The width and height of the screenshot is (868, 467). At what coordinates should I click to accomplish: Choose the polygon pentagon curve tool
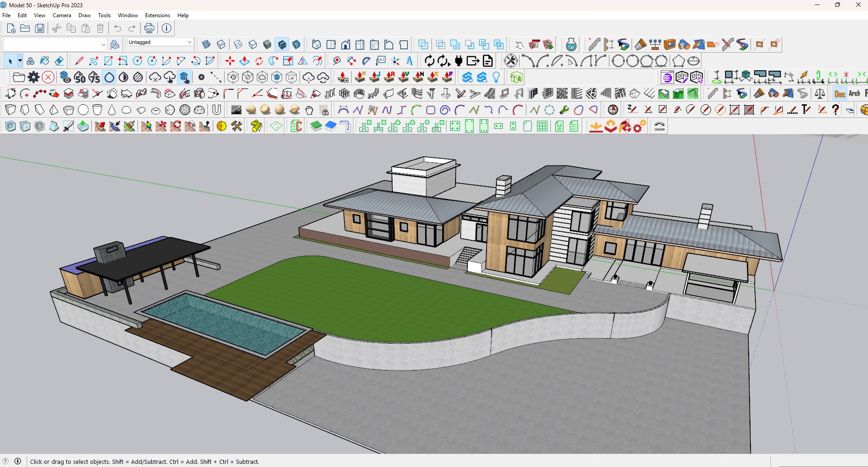click(678, 61)
